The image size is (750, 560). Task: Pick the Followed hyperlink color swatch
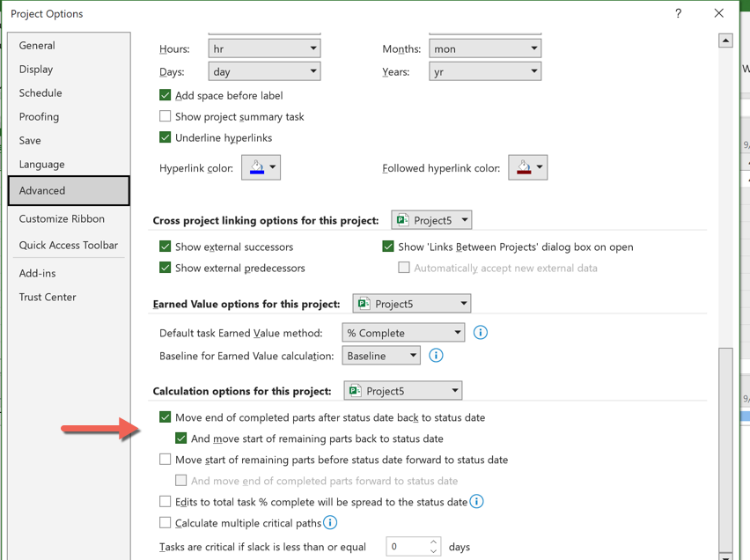[x=527, y=167]
